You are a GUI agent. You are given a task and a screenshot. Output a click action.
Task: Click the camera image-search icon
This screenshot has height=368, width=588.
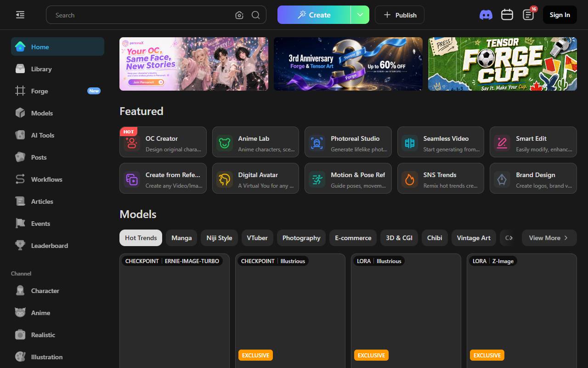[239, 15]
